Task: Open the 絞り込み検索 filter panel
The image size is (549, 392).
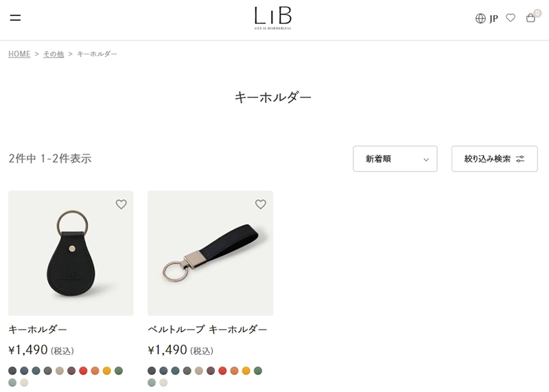Action: pos(494,159)
